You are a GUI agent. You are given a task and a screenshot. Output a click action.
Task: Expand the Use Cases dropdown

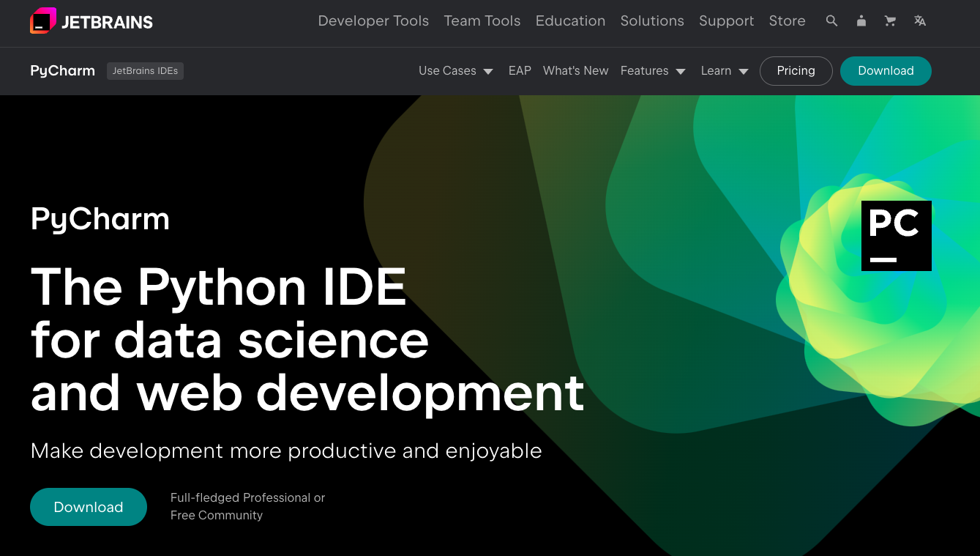click(x=456, y=71)
